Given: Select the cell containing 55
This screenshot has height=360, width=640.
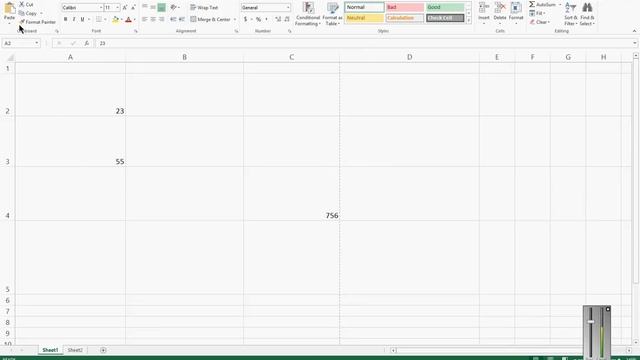Looking at the screenshot, I should point(71,141).
